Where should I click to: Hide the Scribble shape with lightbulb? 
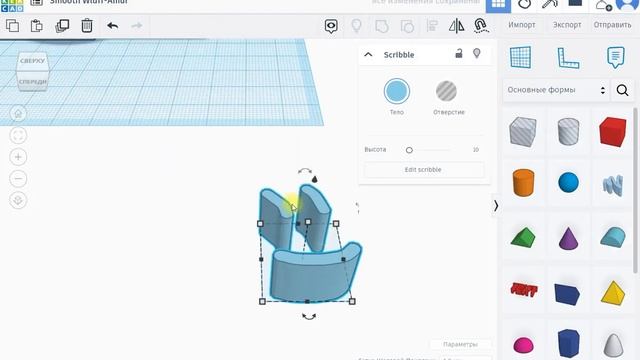pos(476,53)
